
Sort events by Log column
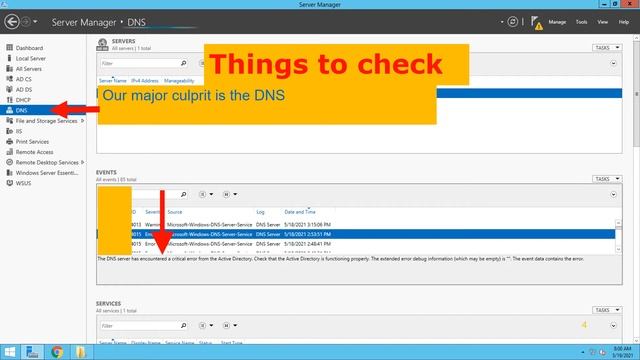tap(260, 212)
